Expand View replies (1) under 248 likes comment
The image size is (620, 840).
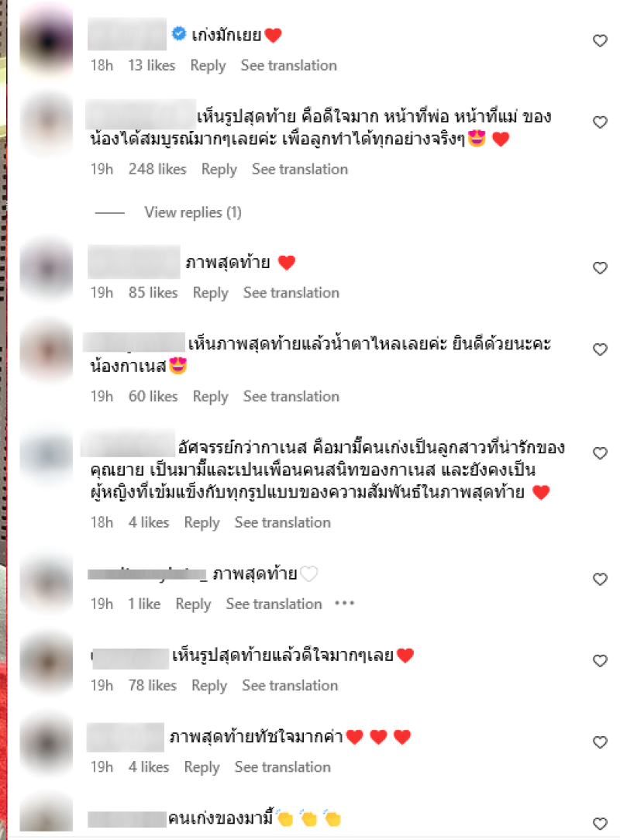(193, 212)
